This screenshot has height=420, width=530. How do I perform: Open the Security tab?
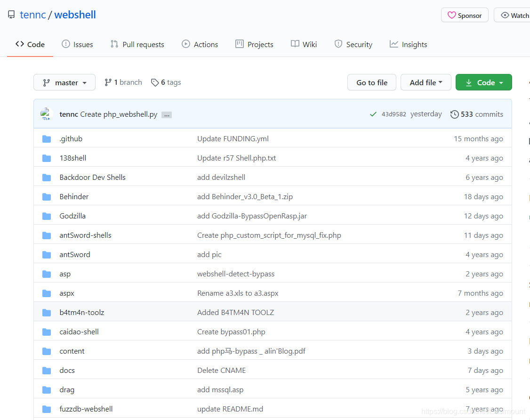pyautogui.click(x=353, y=44)
